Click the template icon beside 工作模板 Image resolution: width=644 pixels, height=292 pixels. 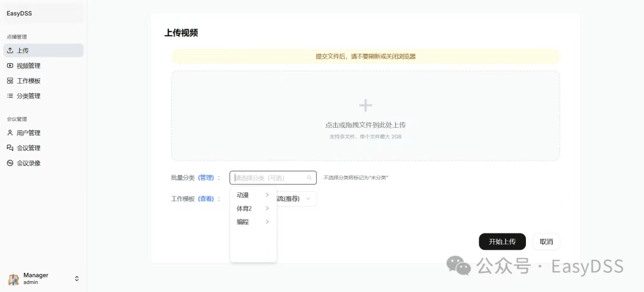tap(10, 81)
